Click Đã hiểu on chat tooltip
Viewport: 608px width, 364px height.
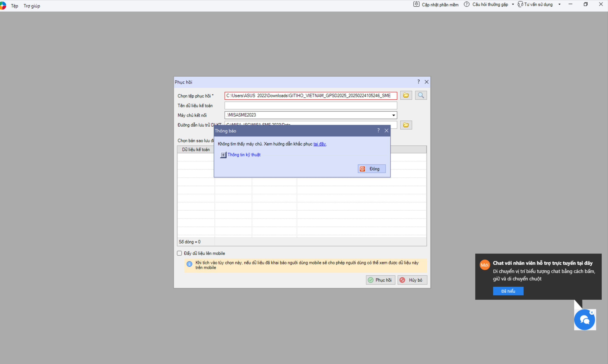pos(508,291)
